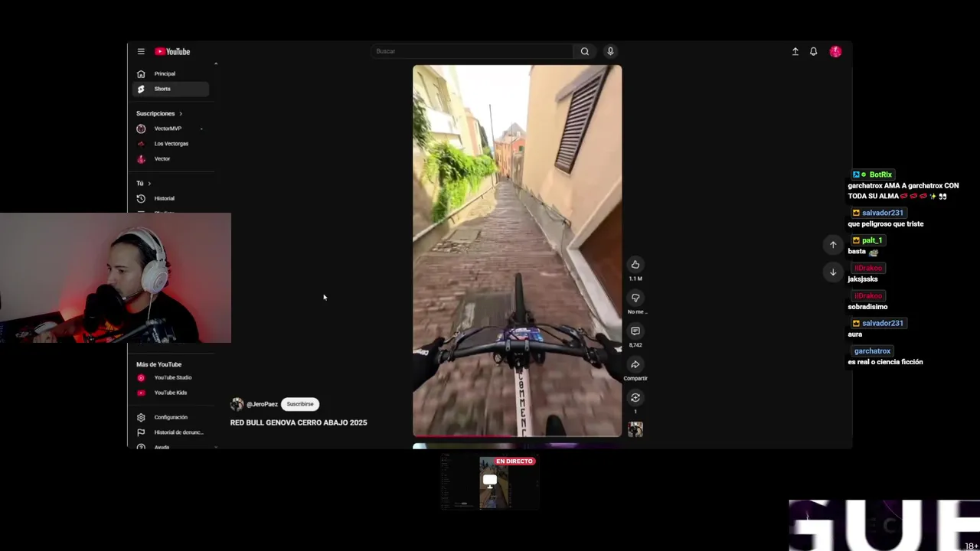Click the 1.1 M like count
The width and height of the screenshot is (980, 551).
pyautogui.click(x=635, y=279)
